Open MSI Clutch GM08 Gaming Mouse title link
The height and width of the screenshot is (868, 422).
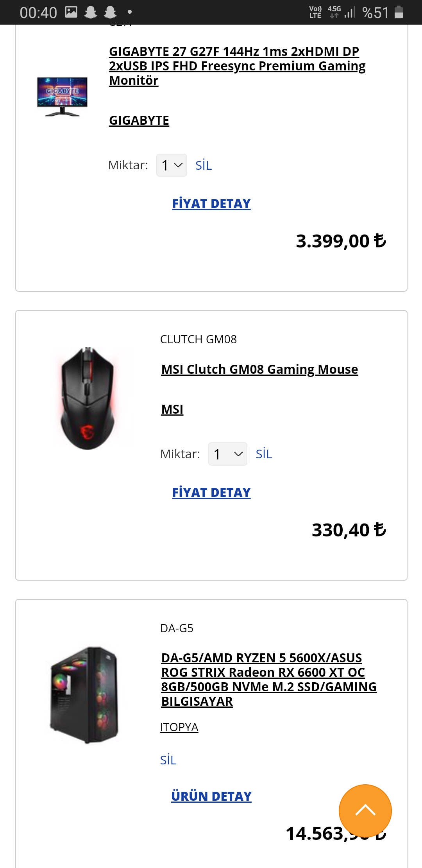pyautogui.click(x=259, y=369)
